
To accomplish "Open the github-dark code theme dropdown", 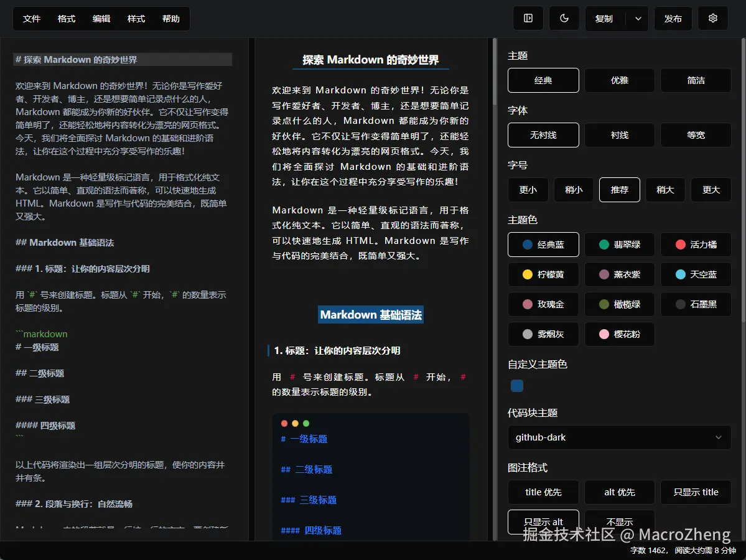I will (620, 437).
